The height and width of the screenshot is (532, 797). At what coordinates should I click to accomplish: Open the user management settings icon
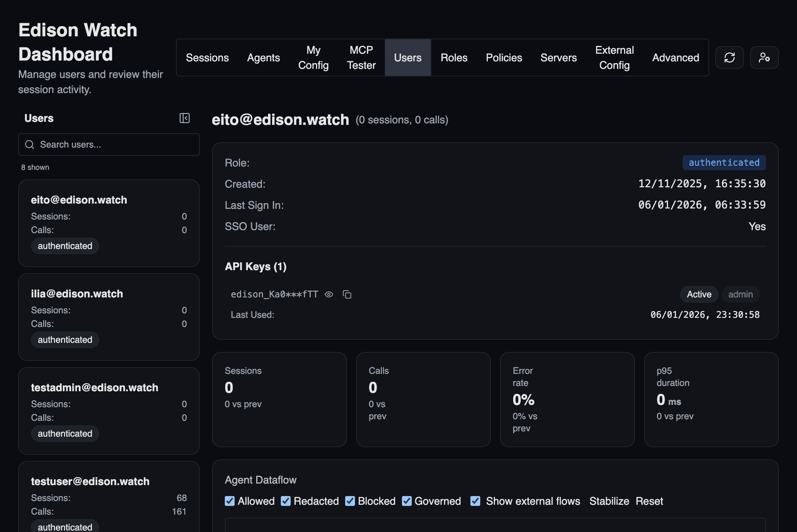(764, 58)
